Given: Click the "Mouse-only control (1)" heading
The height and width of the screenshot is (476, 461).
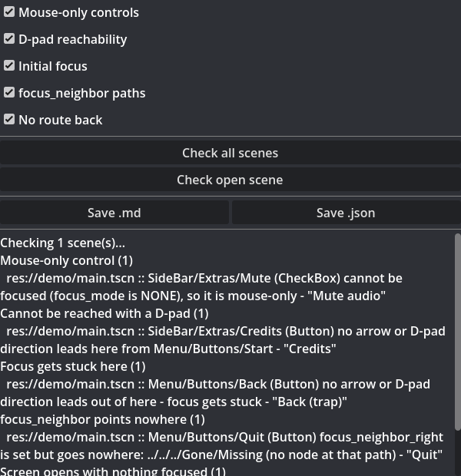Looking at the screenshot, I should [x=67, y=260].
